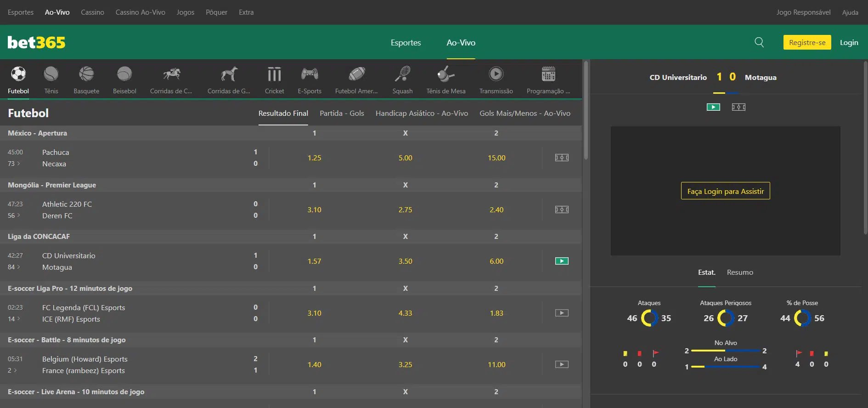This screenshot has width=868, height=408.
Task: Switch to Partida - Gols market tab
Action: point(342,113)
